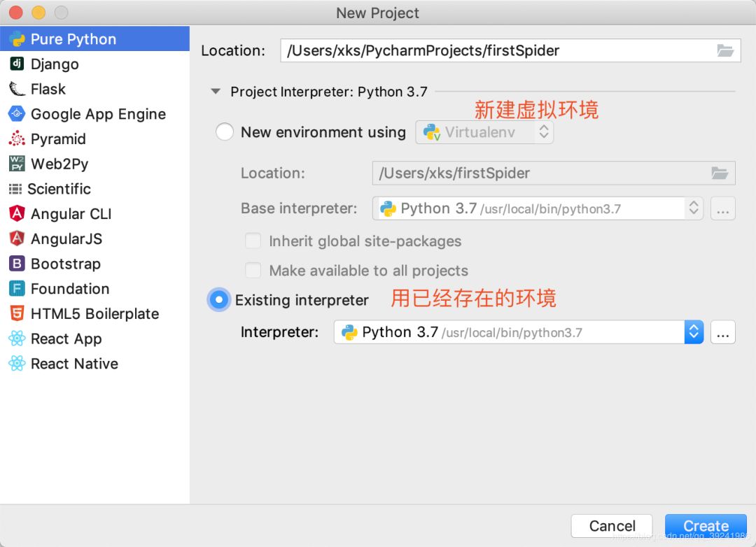The width and height of the screenshot is (756, 547).
Task: Click the Pyramid red dotted icon
Action: click(x=17, y=138)
